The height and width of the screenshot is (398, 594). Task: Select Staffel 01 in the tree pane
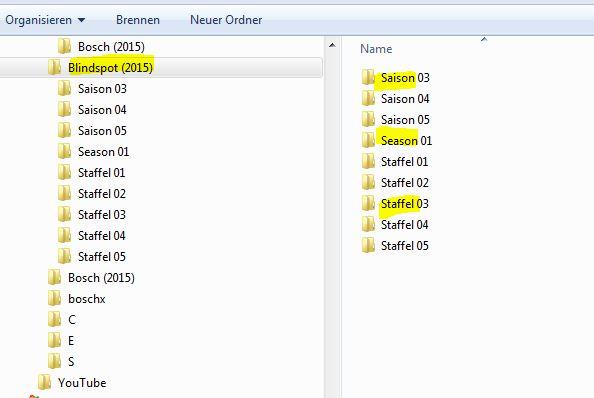point(102,173)
